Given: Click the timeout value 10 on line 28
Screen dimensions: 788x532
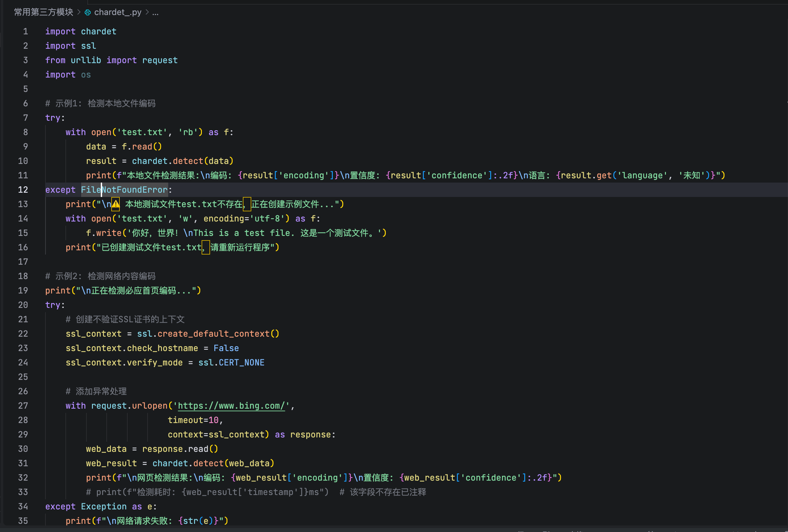Looking at the screenshot, I should 213,420.
